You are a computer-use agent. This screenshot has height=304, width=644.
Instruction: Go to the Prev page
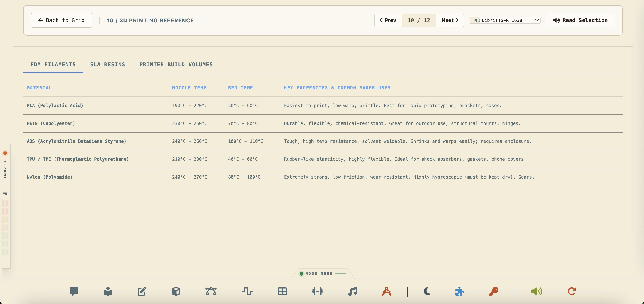click(388, 20)
